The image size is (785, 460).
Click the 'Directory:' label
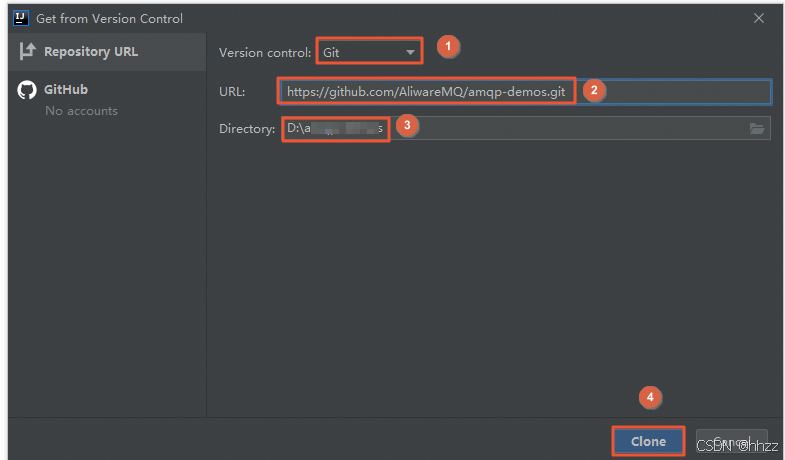tap(247, 129)
